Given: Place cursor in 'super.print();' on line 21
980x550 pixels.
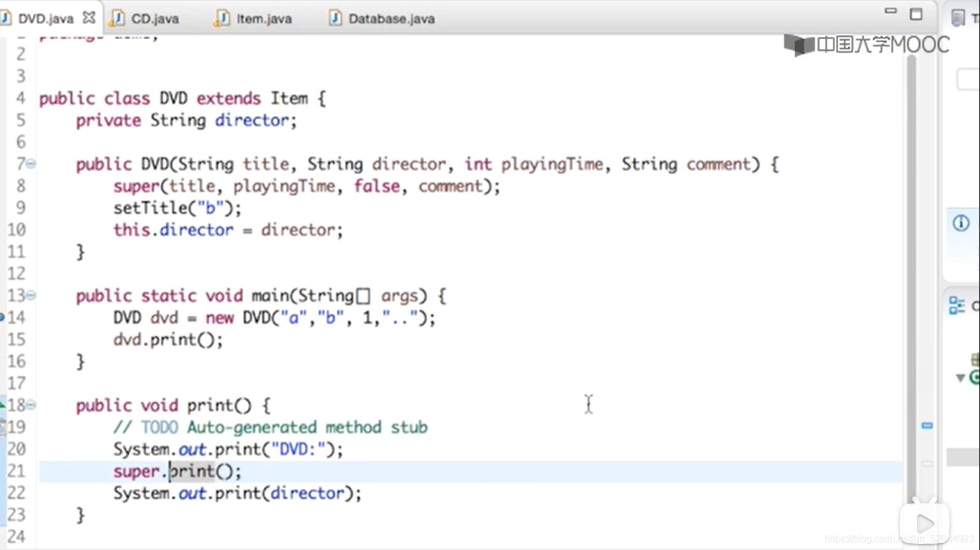Looking at the screenshot, I should pyautogui.click(x=177, y=471).
